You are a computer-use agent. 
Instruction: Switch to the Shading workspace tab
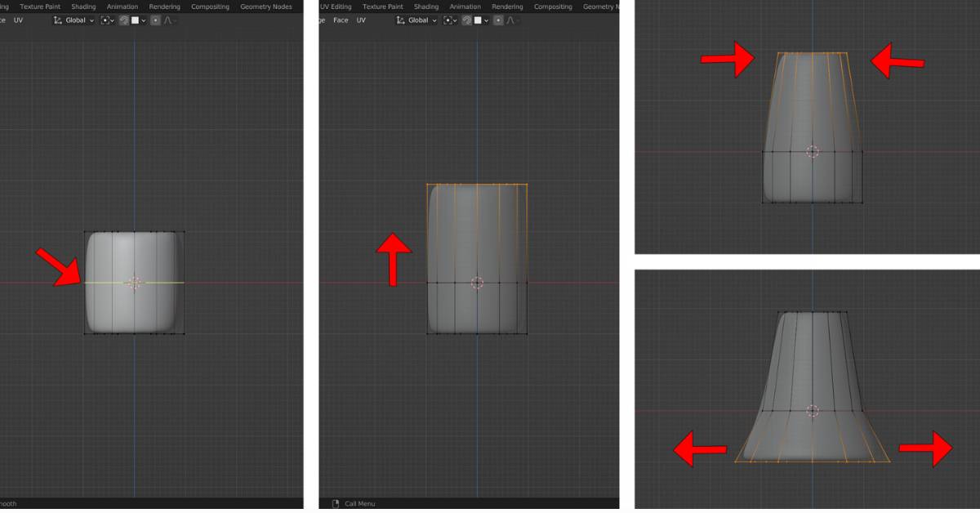pos(82,6)
